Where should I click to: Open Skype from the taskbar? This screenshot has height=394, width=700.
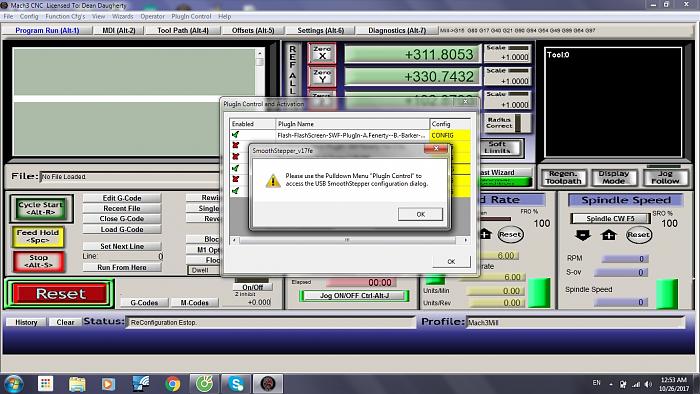pos(235,384)
